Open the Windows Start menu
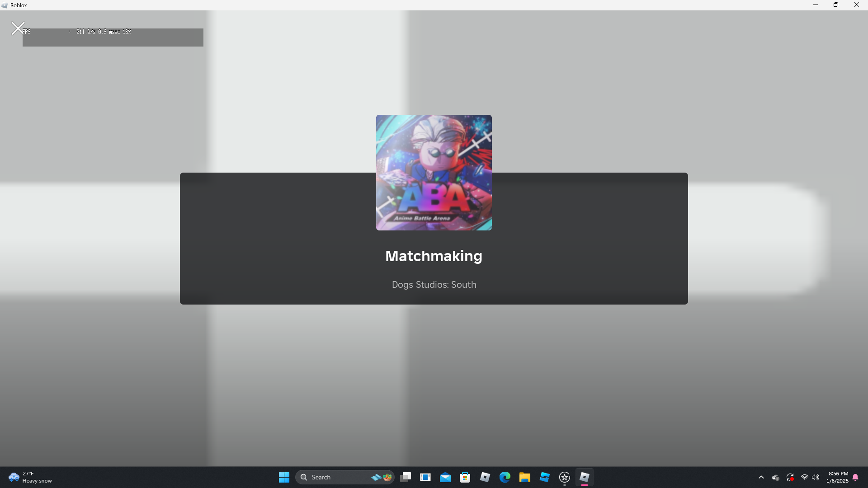 pyautogui.click(x=284, y=477)
